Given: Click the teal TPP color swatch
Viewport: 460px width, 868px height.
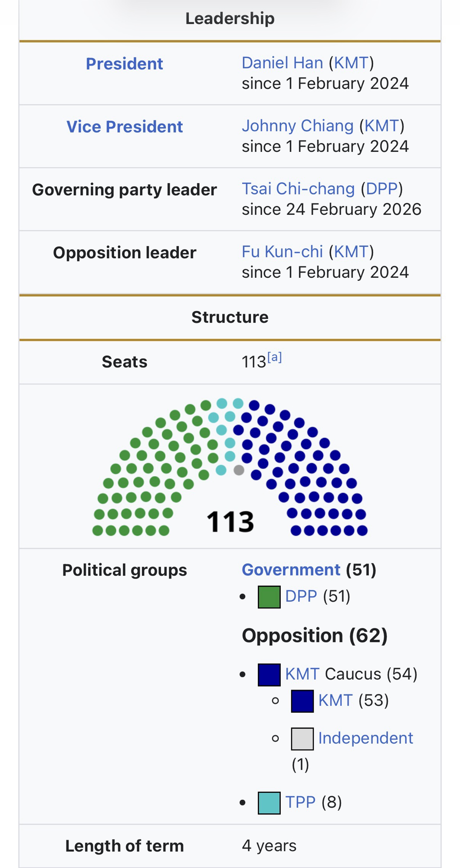Looking at the screenshot, I should [x=269, y=803].
